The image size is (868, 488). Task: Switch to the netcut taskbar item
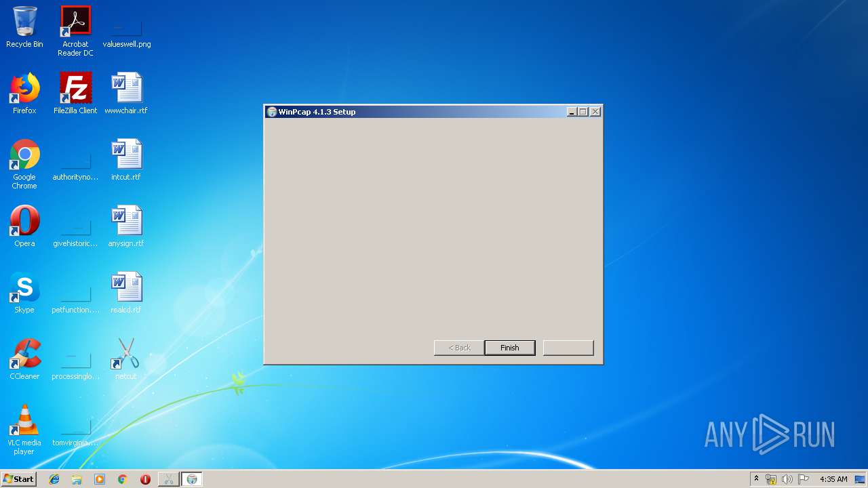click(168, 479)
